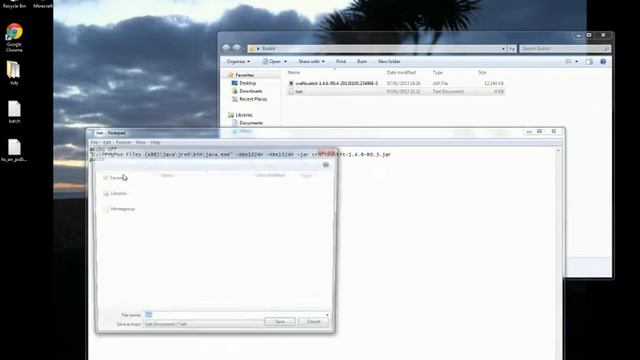Click the File name field in Save dialog

pyautogui.click(x=236, y=315)
